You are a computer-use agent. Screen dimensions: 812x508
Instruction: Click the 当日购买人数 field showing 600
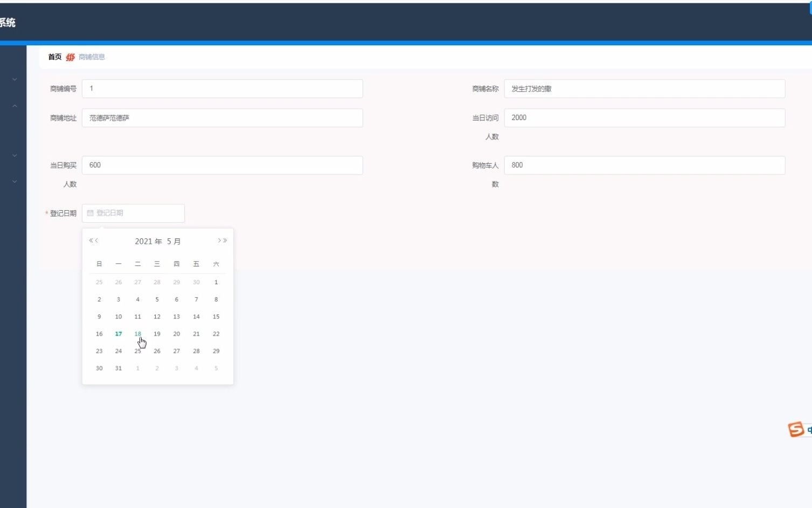coord(222,165)
